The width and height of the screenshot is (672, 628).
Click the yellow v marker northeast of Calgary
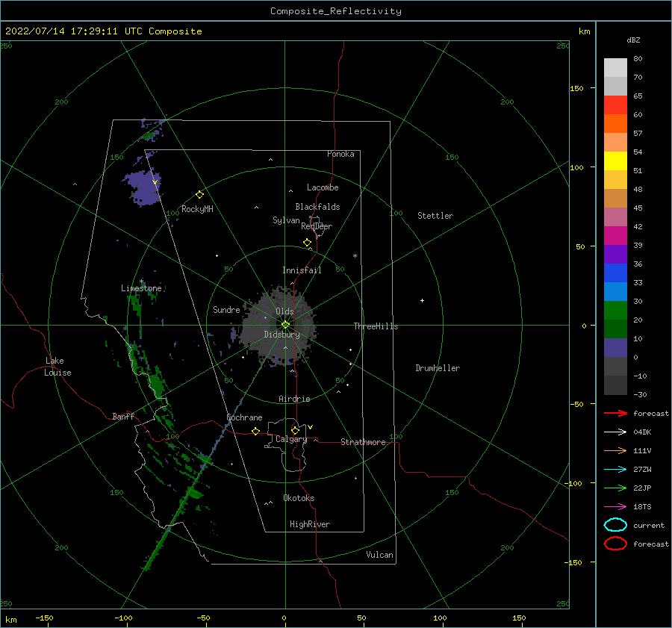coord(310,427)
